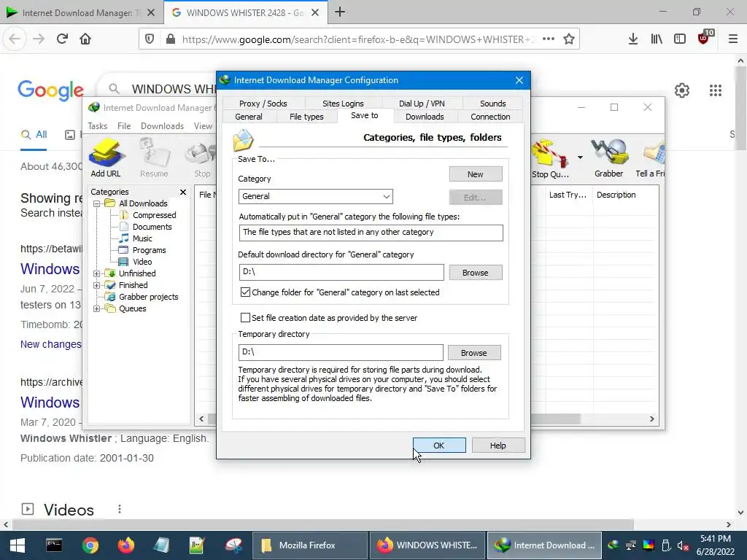The height and width of the screenshot is (560, 747).
Task: Open the Category dropdown
Action: (x=315, y=196)
